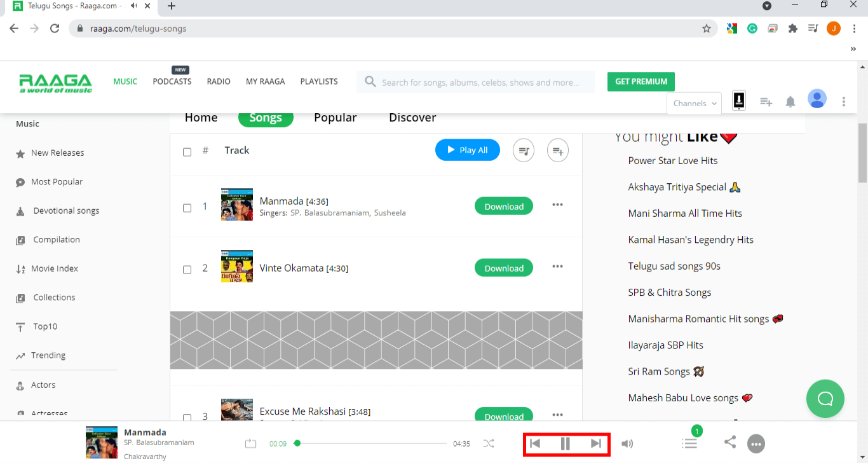Download the Vinte Okamata track
The image size is (868, 463).
[x=504, y=268]
